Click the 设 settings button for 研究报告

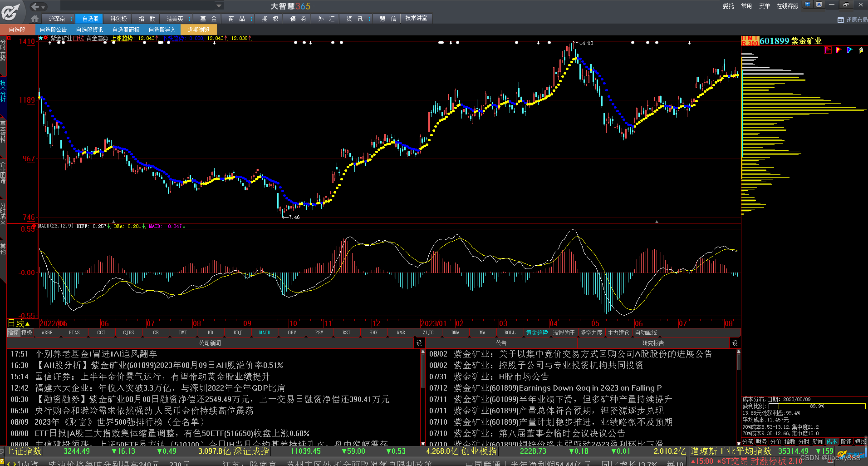click(735, 343)
